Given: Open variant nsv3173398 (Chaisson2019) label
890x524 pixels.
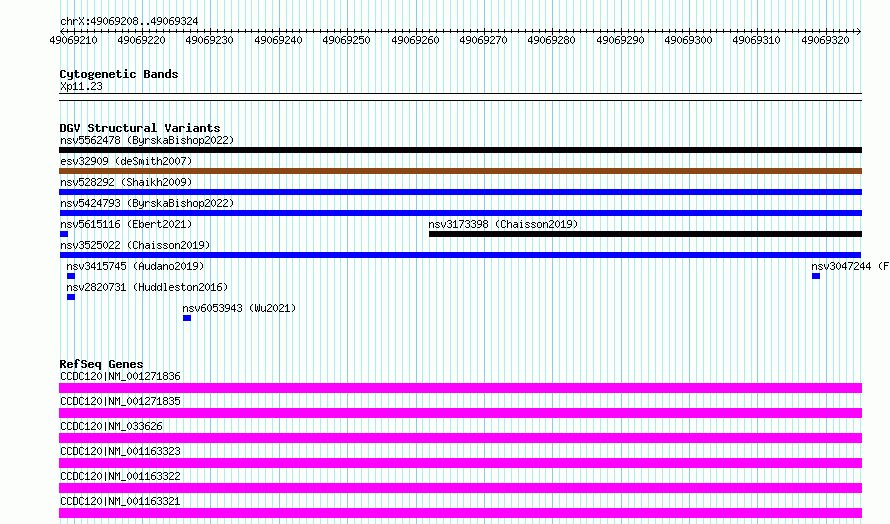Looking at the screenshot, I should tap(503, 224).
